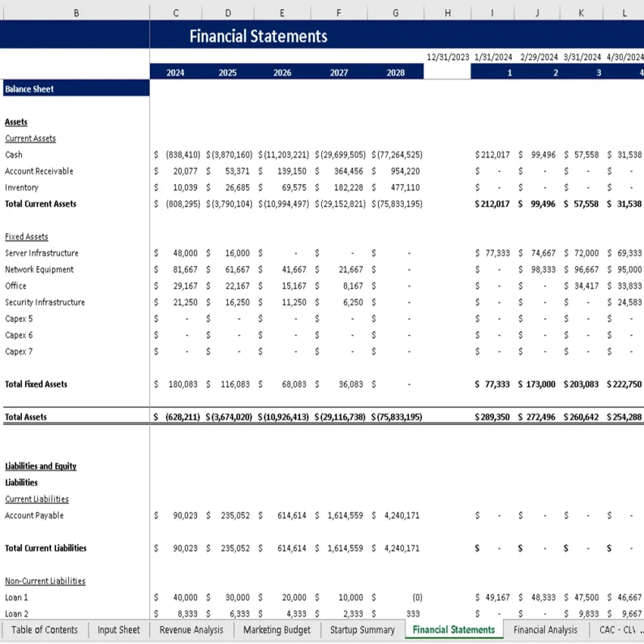Select the Total Assets label
The image size is (644, 644).
point(26,417)
